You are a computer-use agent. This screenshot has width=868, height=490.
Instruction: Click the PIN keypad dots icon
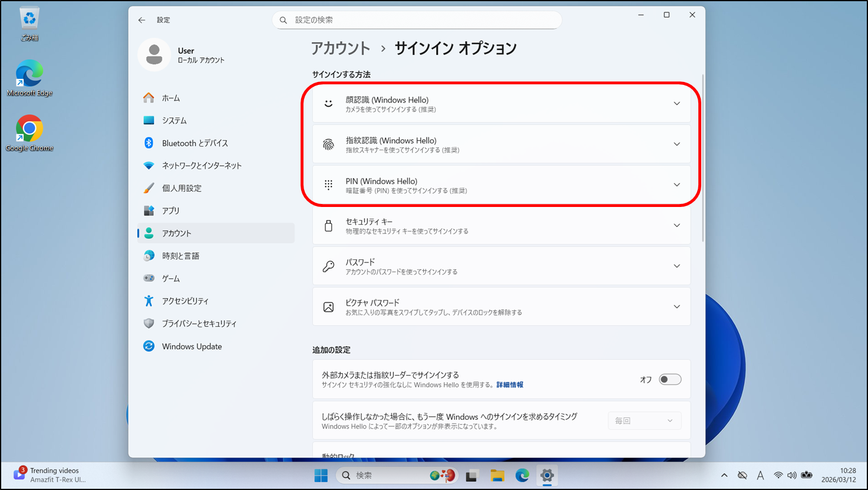click(329, 185)
